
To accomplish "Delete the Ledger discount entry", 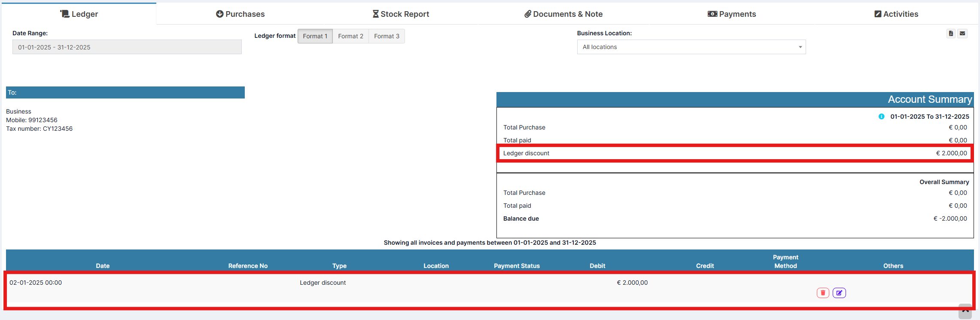I will [x=822, y=293].
